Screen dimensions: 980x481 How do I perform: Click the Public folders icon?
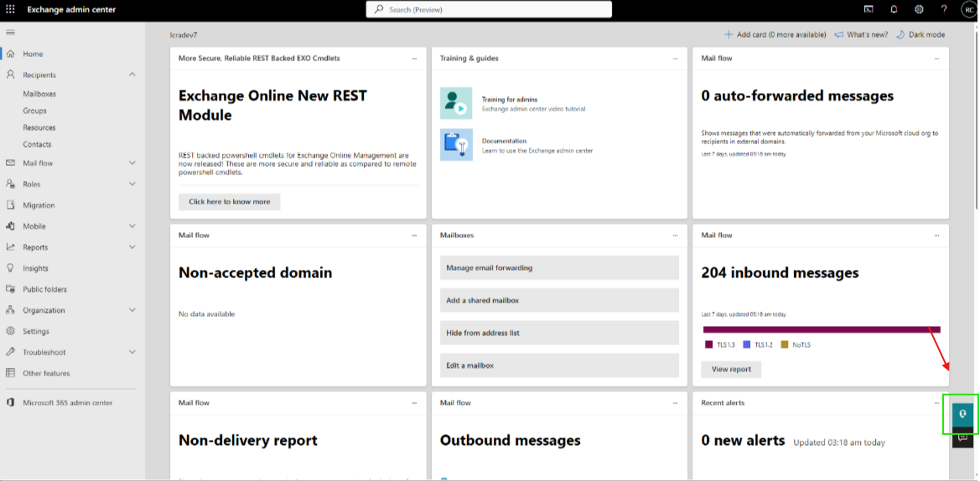10,289
